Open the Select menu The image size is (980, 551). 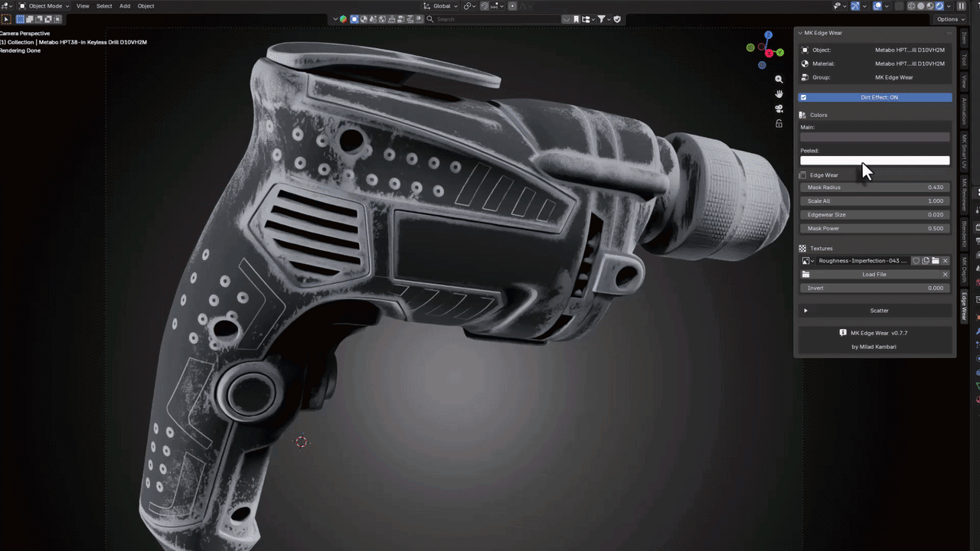click(x=104, y=6)
